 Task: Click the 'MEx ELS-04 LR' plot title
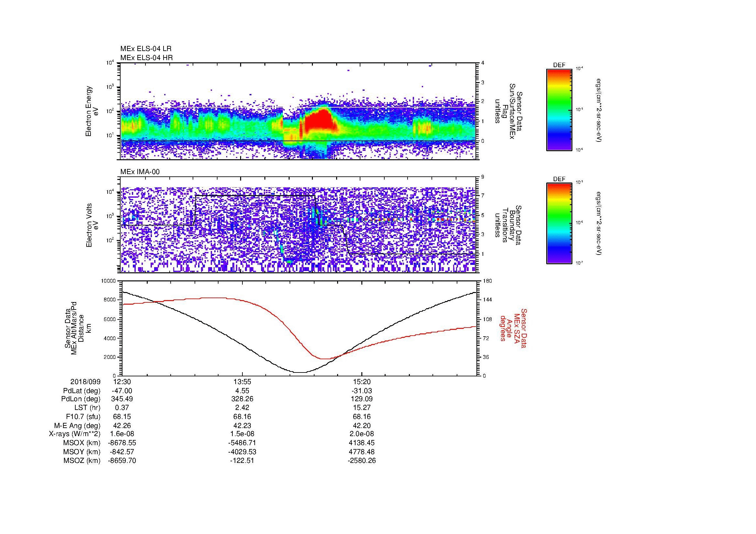click(146, 49)
